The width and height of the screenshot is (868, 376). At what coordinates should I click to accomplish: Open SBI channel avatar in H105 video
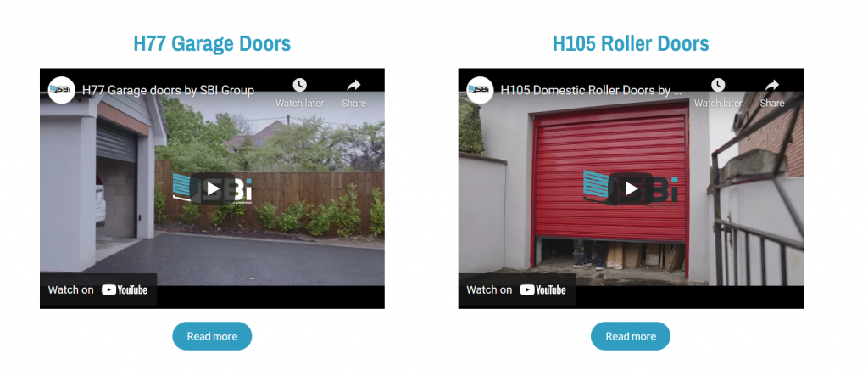coord(480,90)
